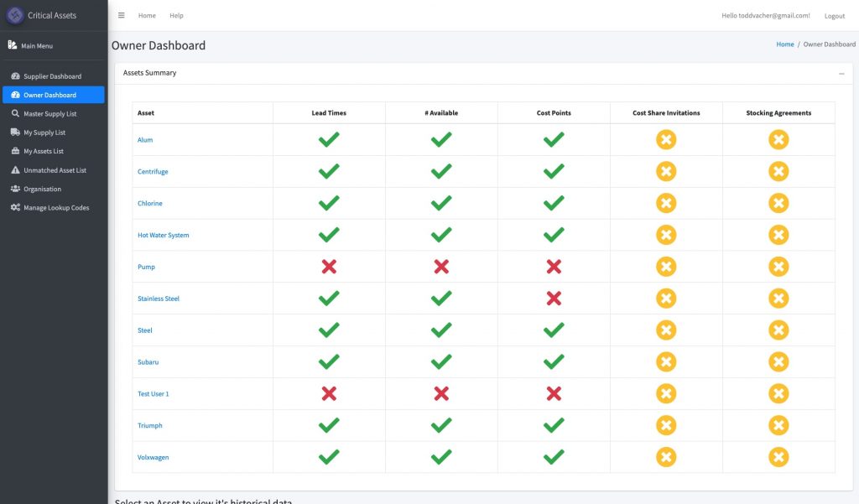Click the Help link in top navbar
Viewport: 859px width, 504px height.
(176, 16)
